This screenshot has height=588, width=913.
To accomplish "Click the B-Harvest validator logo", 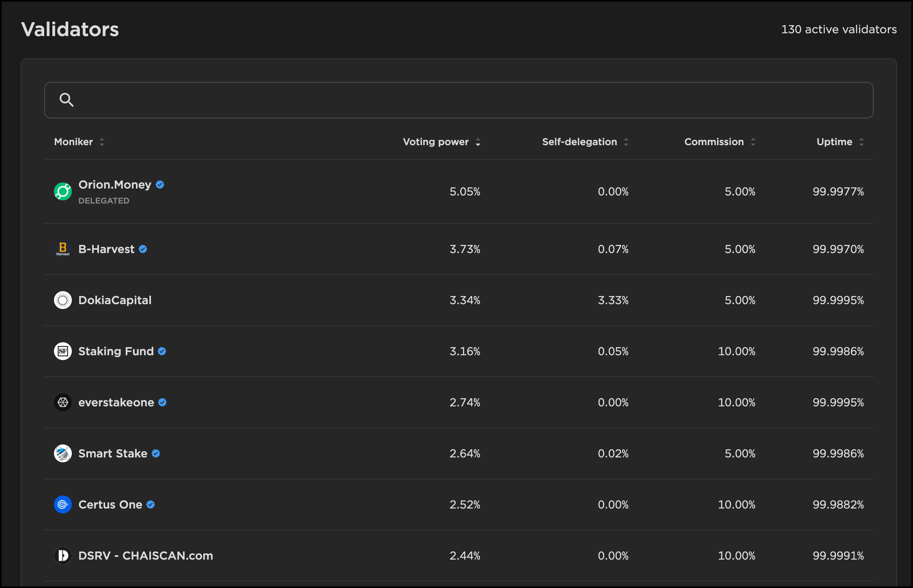I will point(63,249).
